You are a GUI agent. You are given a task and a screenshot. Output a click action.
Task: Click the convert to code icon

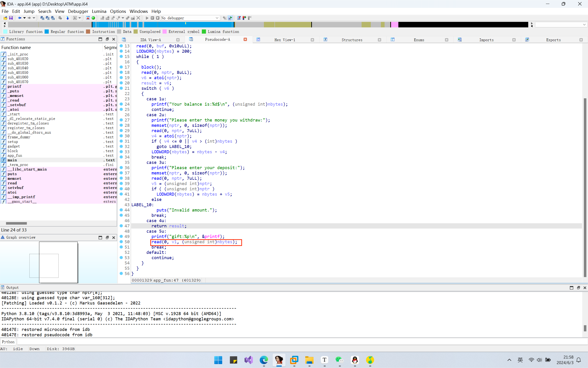[102, 18]
